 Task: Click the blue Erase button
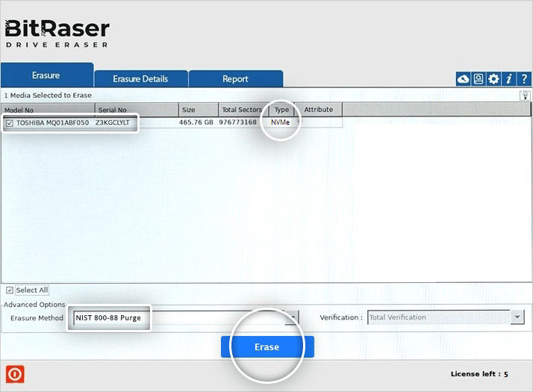(x=266, y=347)
